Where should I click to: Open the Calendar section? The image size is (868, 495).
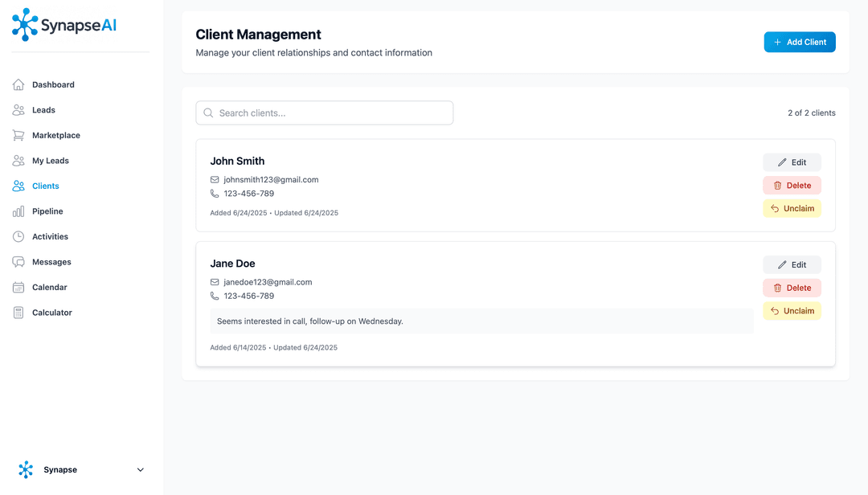[49, 287]
